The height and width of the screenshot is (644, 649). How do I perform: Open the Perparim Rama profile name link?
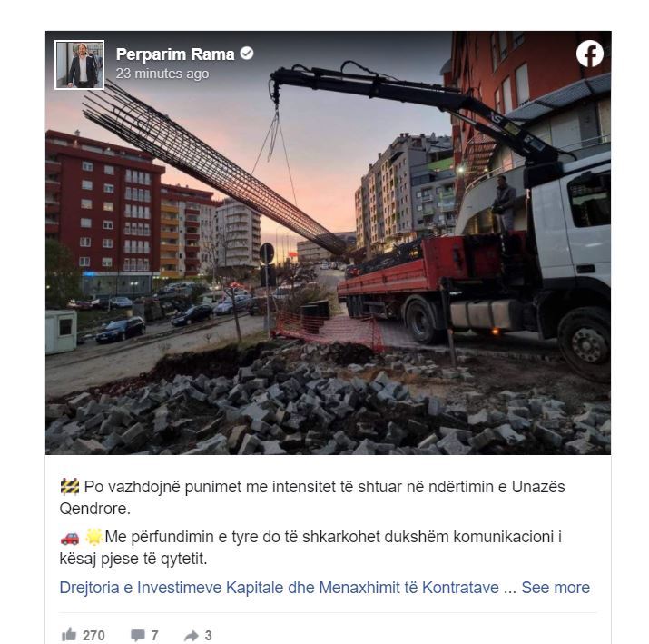tap(175, 54)
